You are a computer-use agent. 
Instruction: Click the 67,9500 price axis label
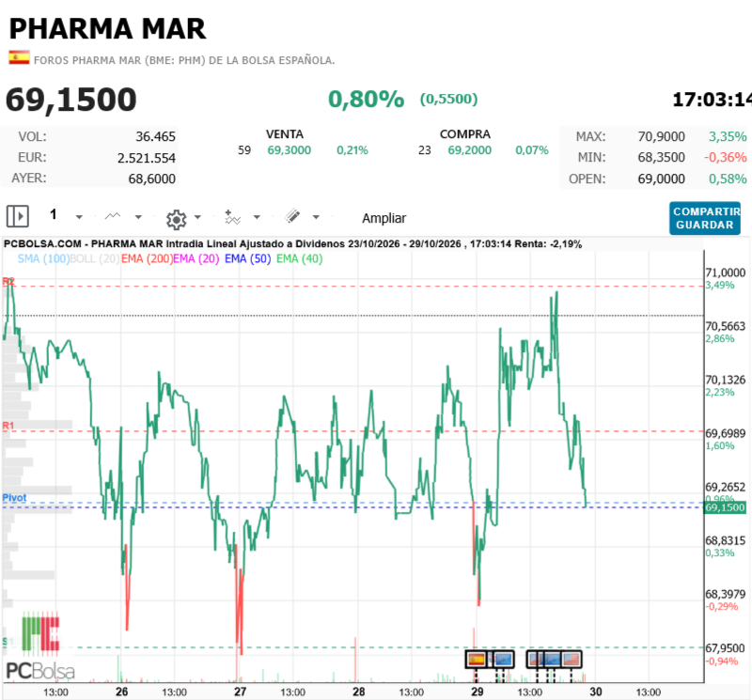(725, 648)
